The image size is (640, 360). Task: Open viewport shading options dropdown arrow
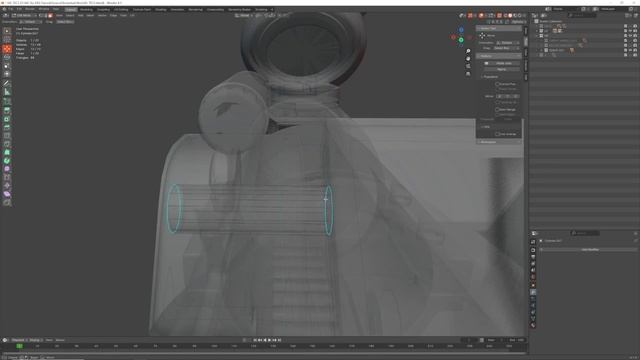524,16
